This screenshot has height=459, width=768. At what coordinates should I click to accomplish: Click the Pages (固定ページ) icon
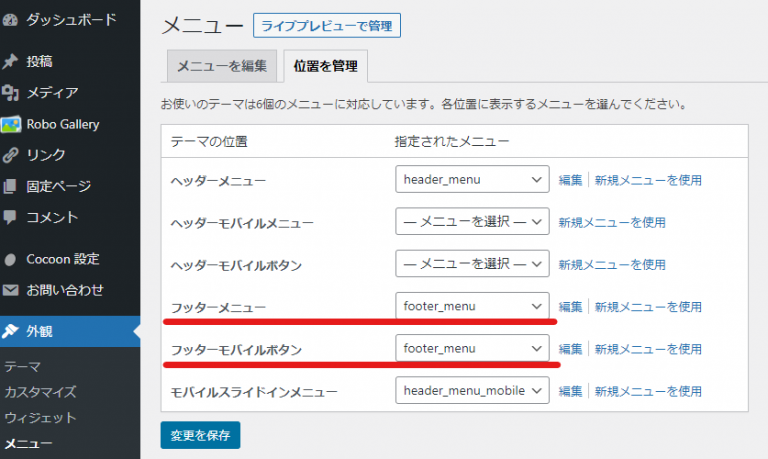10,186
